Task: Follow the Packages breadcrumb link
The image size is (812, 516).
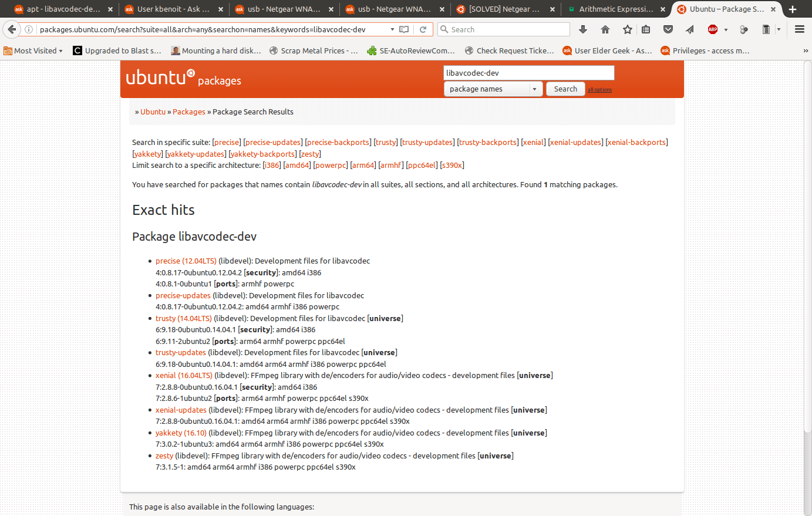Action: 189,112
